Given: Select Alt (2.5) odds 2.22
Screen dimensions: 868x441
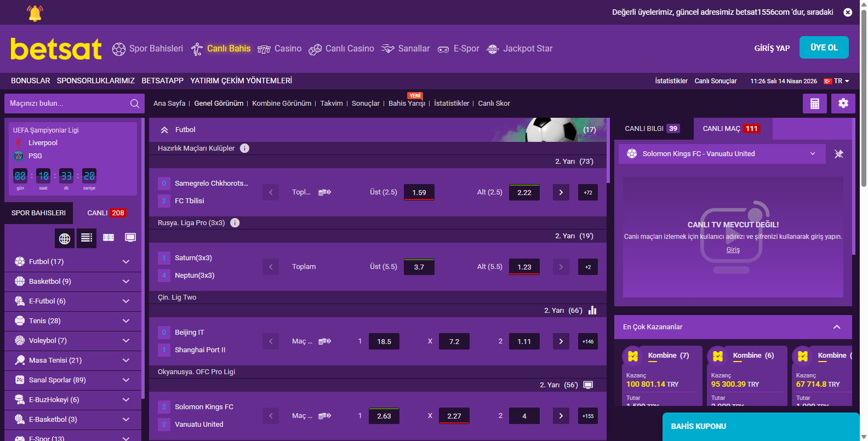Looking at the screenshot, I should pos(524,192).
